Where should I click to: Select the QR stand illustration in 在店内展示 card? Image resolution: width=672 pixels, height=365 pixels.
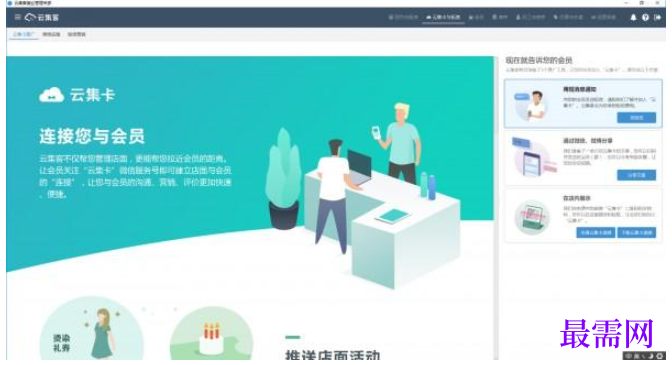(532, 217)
